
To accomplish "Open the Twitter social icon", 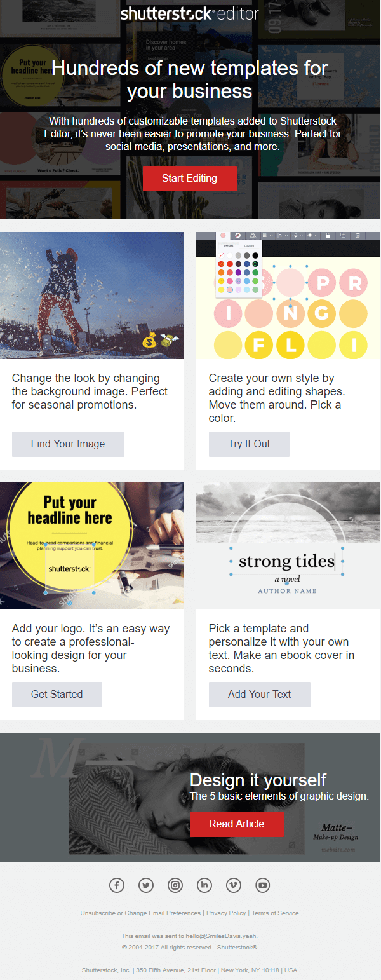I will (x=146, y=885).
